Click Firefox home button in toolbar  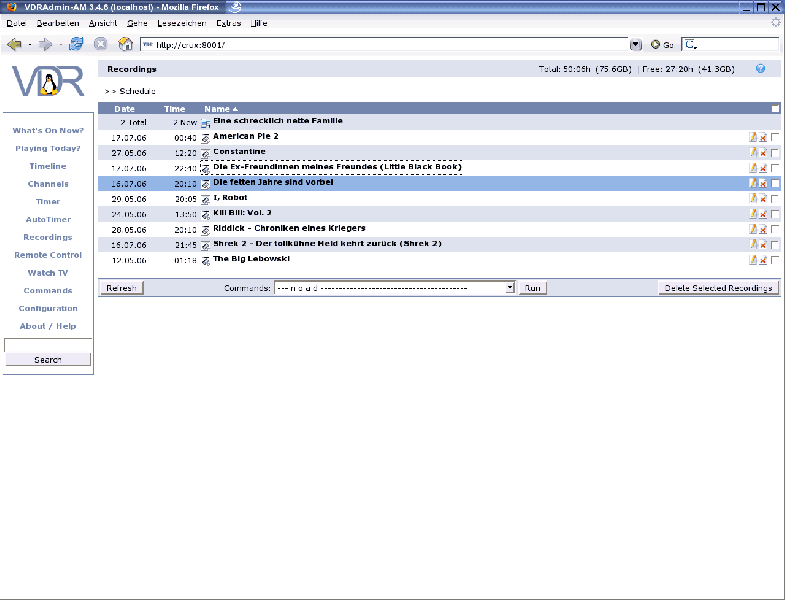125,44
